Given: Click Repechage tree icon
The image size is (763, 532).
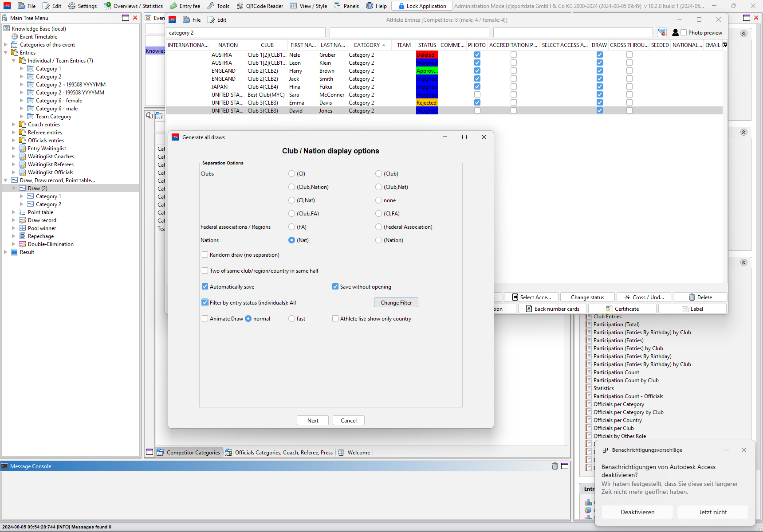Looking at the screenshot, I should click(x=23, y=236).
